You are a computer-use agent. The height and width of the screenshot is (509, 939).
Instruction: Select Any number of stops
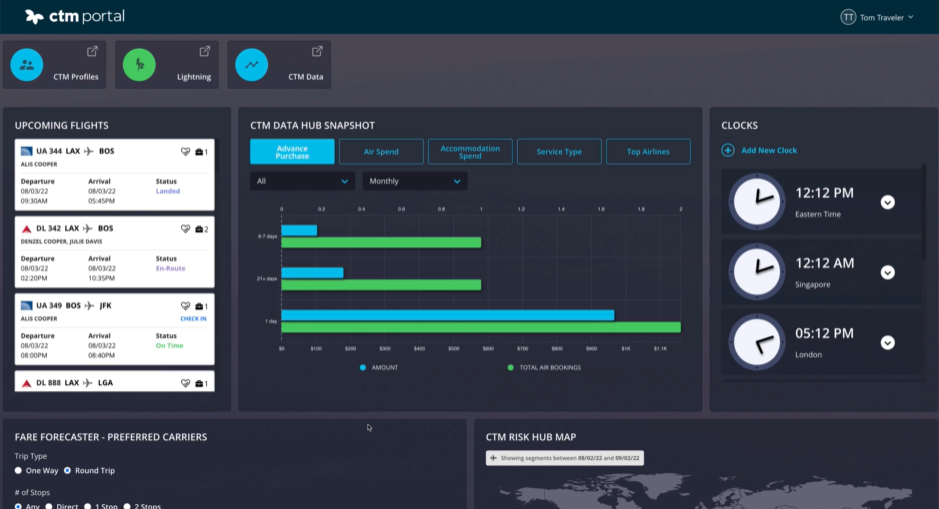tap(19, 506)
